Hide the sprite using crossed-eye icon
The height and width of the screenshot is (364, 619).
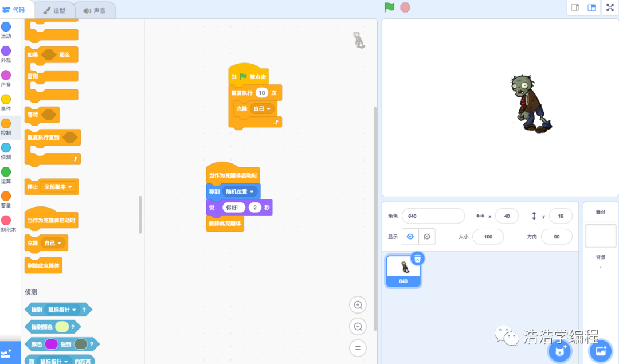(427, 237)
